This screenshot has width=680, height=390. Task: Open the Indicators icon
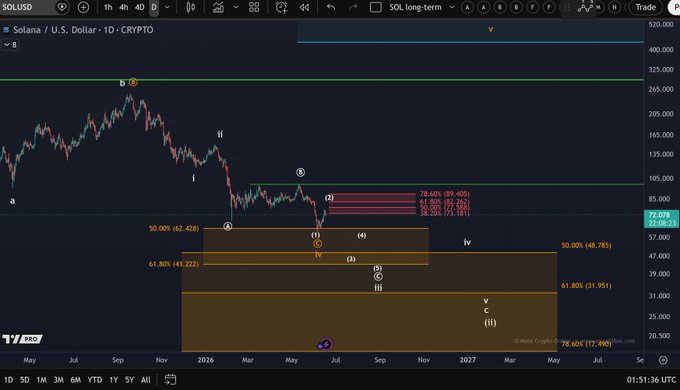218,7
